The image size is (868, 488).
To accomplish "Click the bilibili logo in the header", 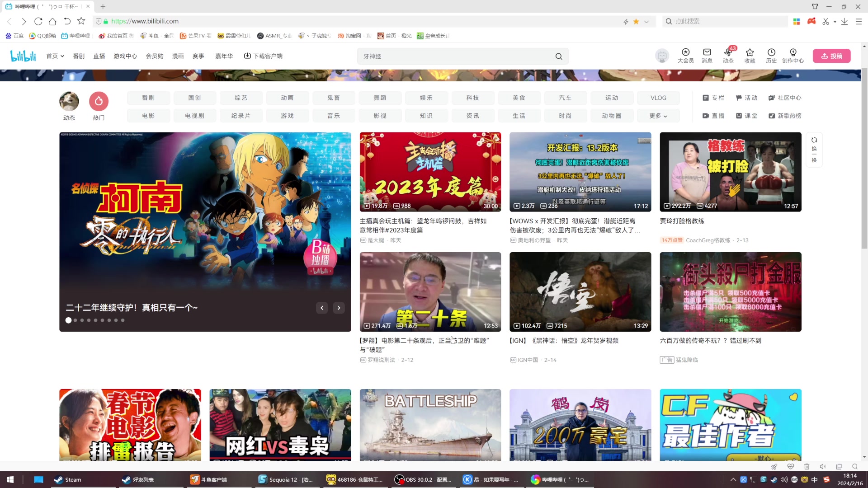I will coord(23,56).
